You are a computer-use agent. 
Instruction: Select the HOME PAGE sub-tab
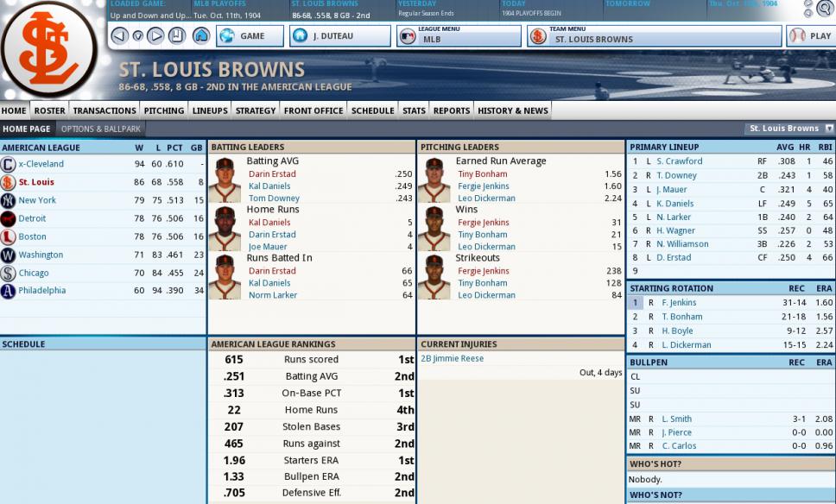point(27,129)
